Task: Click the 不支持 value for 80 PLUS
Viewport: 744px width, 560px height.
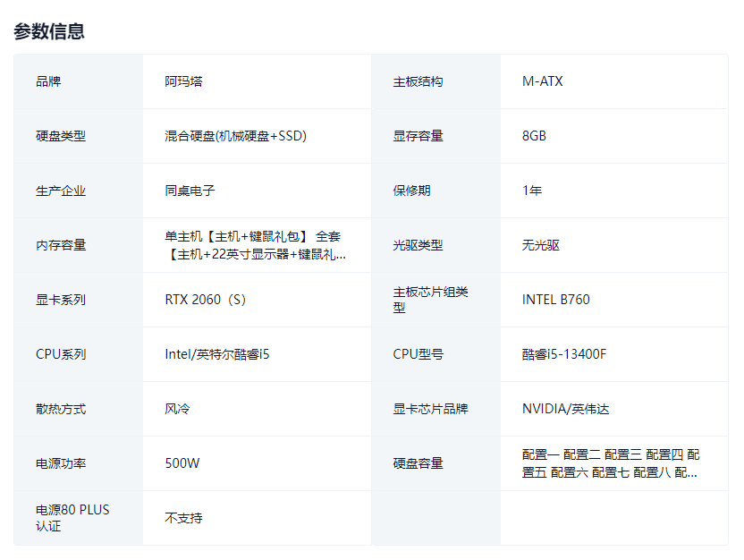Action: 183,518
